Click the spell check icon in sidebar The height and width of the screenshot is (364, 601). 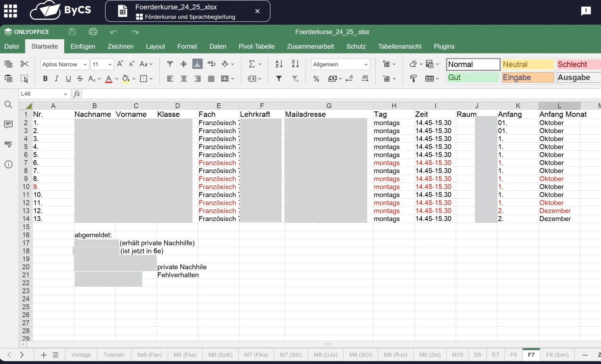tap(8, 144)
